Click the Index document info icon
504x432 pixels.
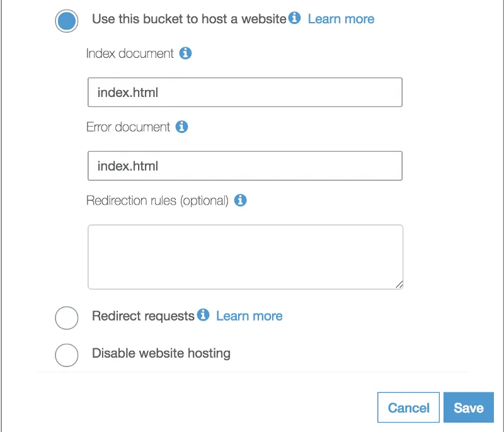click(x=185, y=54)
